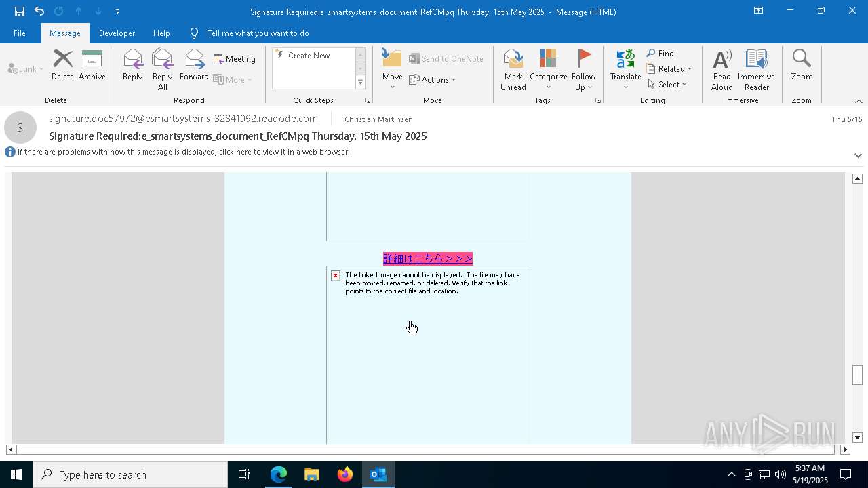The image size is (868, 488).
Task: Mark the message as Unread
Action: click(x=513, y=70)
